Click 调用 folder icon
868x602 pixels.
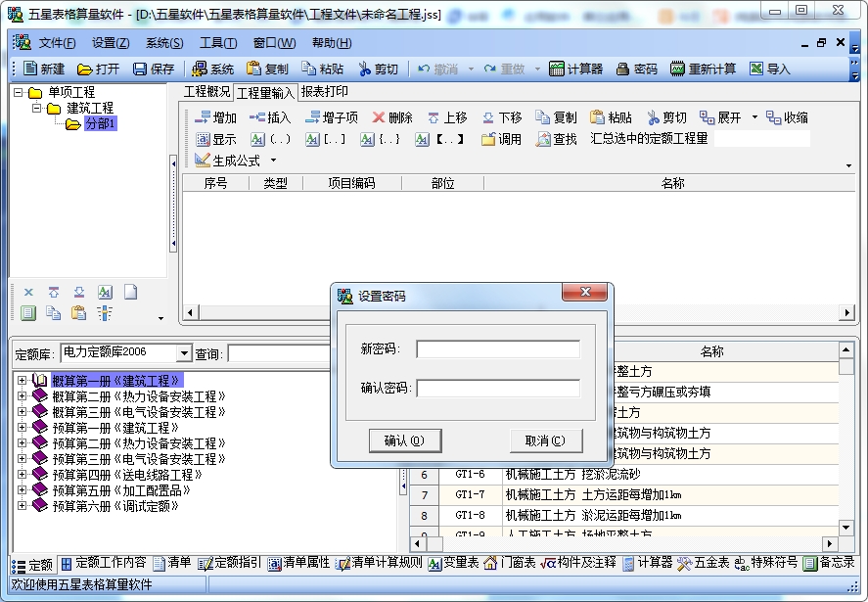pos(487,139)
